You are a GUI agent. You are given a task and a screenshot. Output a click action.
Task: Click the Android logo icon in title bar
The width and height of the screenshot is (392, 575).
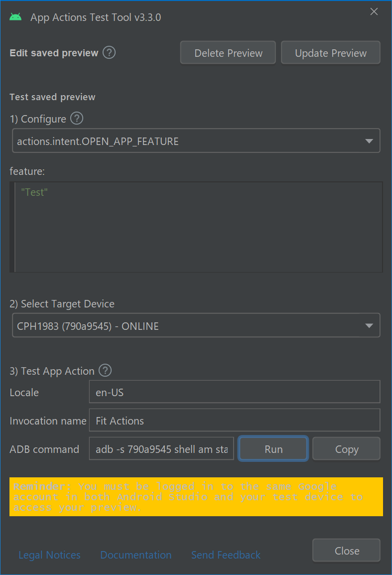tap(15, 17)
